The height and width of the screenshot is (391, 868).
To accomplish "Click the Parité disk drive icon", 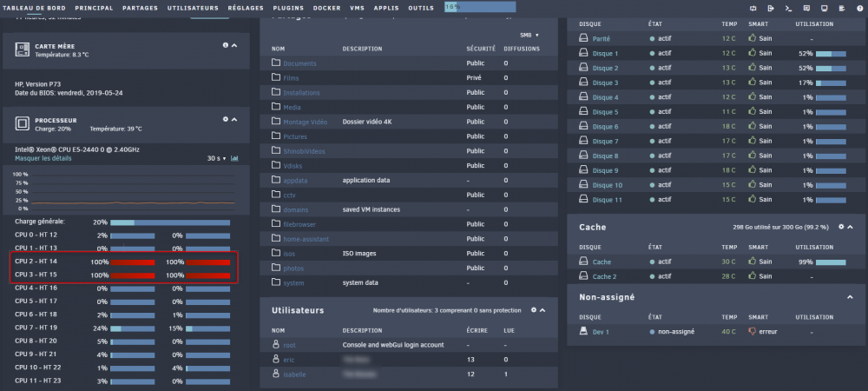I will coord(583,38).
